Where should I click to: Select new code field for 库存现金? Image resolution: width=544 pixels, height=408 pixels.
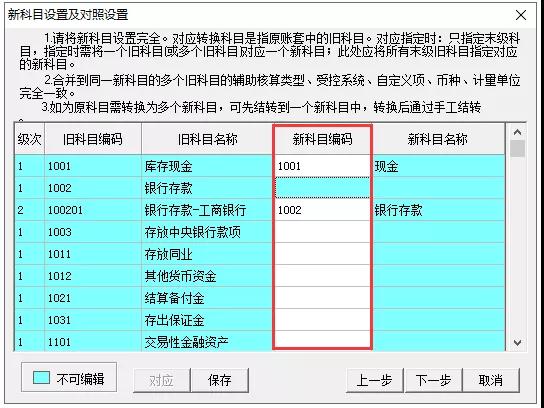322,166
